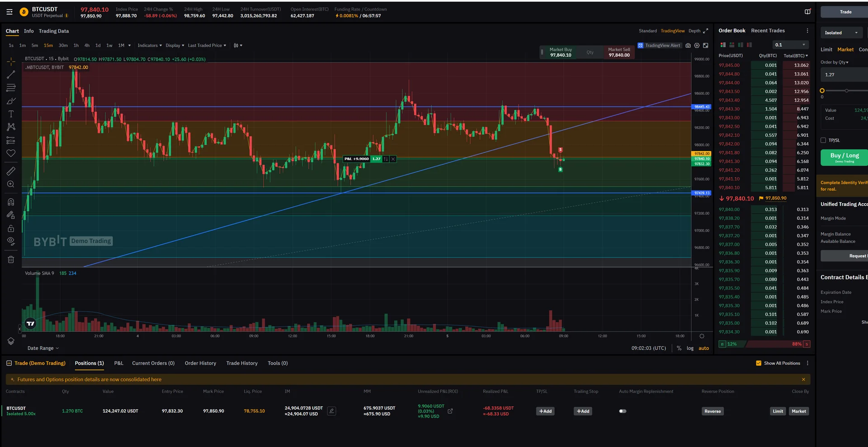Click the Market Sell 97,840.00 button
868x447 pixels.
(619, 52)
